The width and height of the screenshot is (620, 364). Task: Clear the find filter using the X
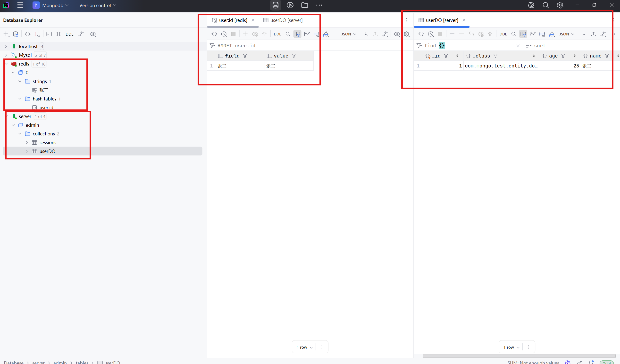click(x=518, y=46)
